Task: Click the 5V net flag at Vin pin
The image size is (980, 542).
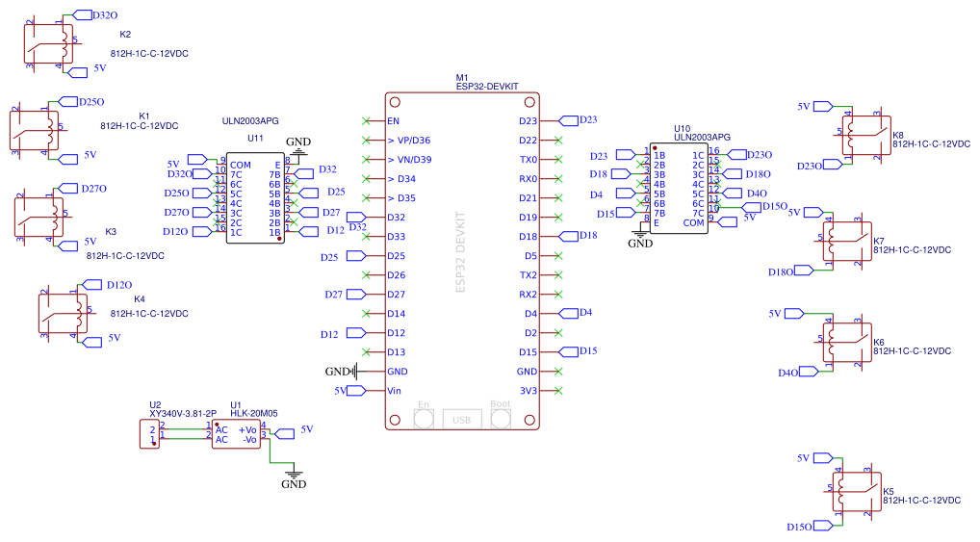Action: [x=356, y=391]
